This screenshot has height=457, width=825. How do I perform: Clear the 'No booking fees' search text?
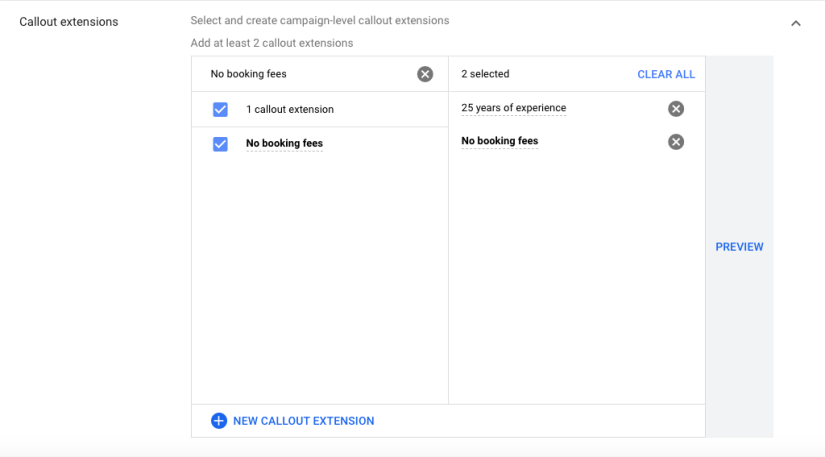point(425,74)
